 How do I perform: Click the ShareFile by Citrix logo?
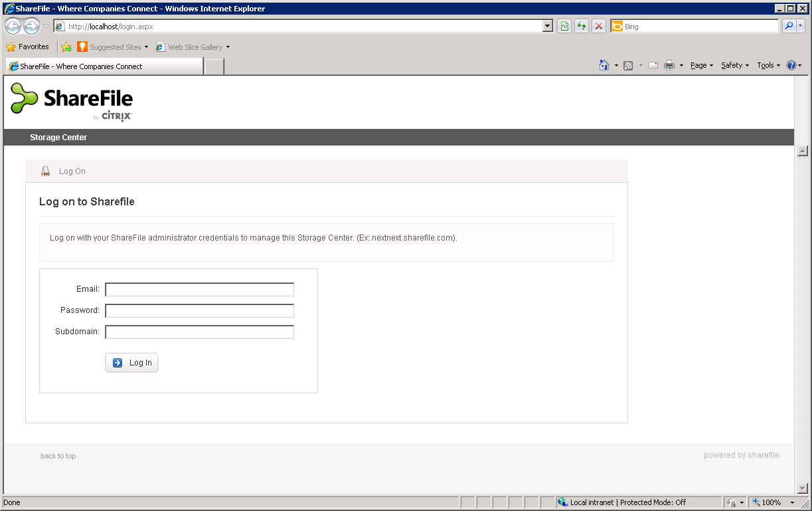(x=72, y=102)
